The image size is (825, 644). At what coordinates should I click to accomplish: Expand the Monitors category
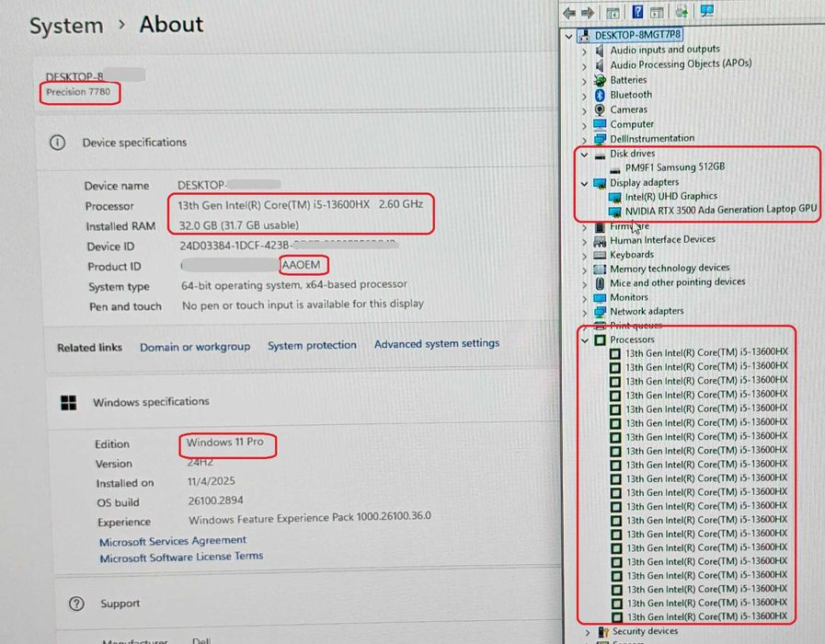coord(585,298)
